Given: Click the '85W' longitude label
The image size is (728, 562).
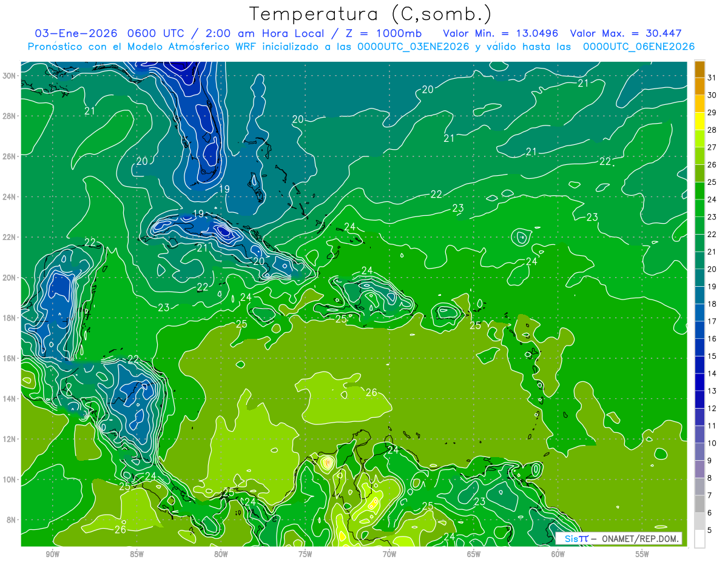Looking at the screenshot, I should coord(136,554).
